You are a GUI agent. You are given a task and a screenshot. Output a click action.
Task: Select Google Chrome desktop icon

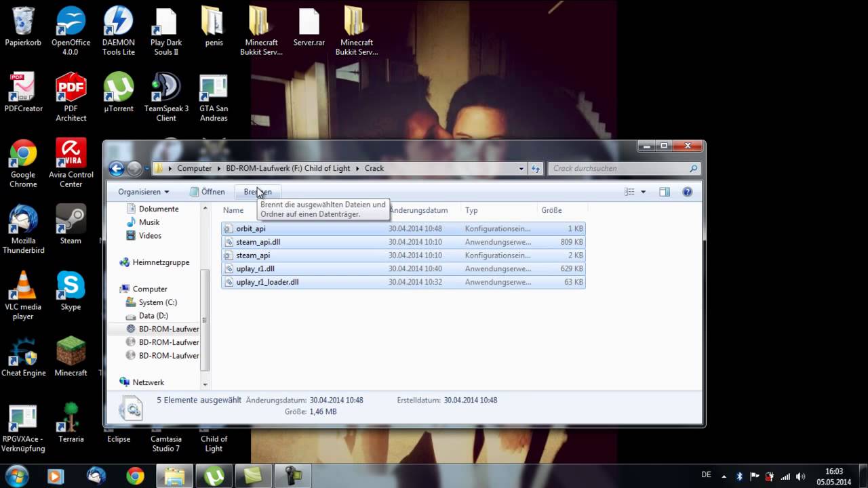click(x=23, y=163)
